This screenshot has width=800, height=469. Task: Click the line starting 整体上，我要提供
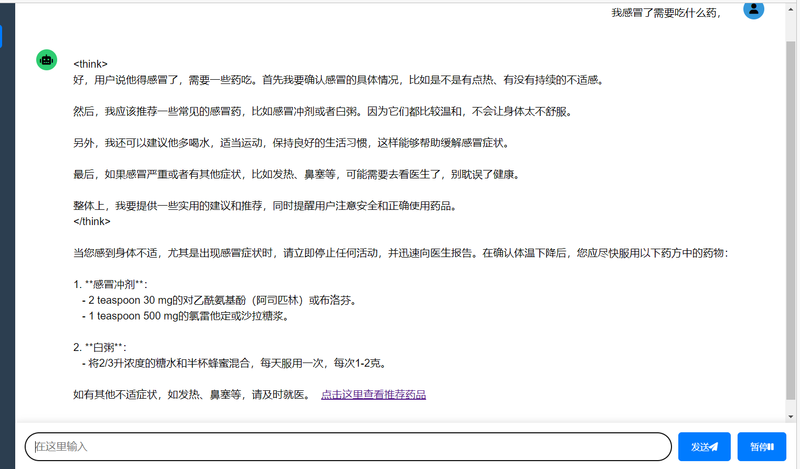tap(265, 206)
